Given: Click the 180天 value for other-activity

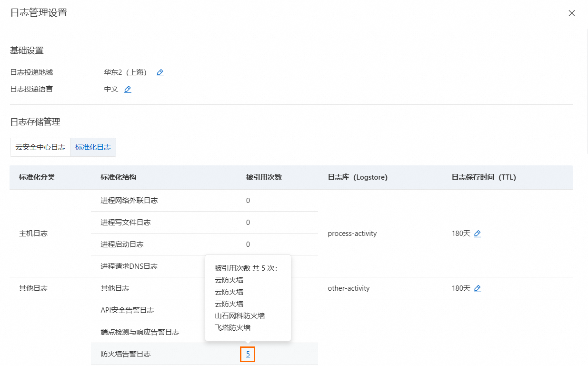Looking at the screenshot, I should tap(461, 288).
